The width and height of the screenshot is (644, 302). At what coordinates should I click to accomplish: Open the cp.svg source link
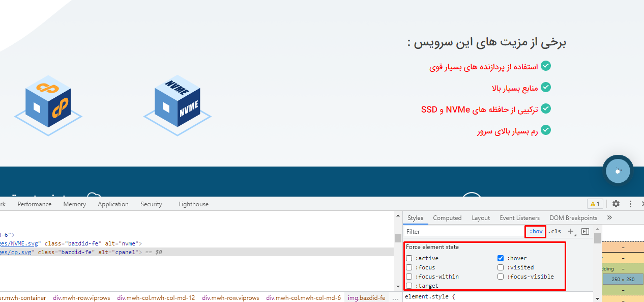15,252
